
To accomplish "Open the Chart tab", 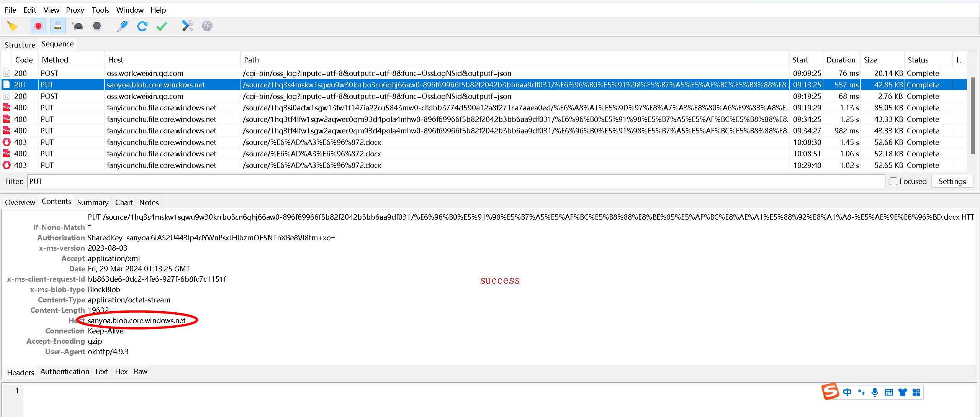I will pyautogui.click(x=124, y=202).
